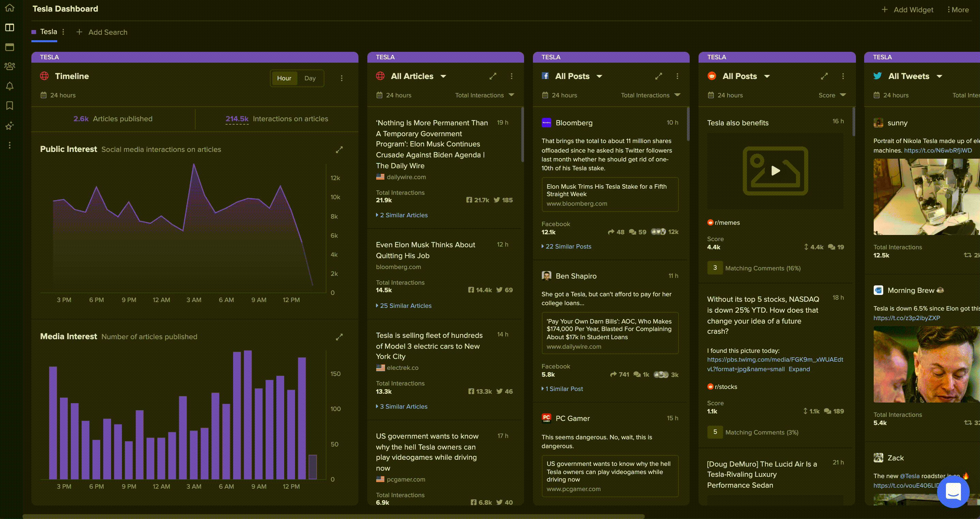Open the Bloomberg 'Elon Musk Trims' link card
The width and height of the screenshot is (980, 519).
tap(610, 195)
